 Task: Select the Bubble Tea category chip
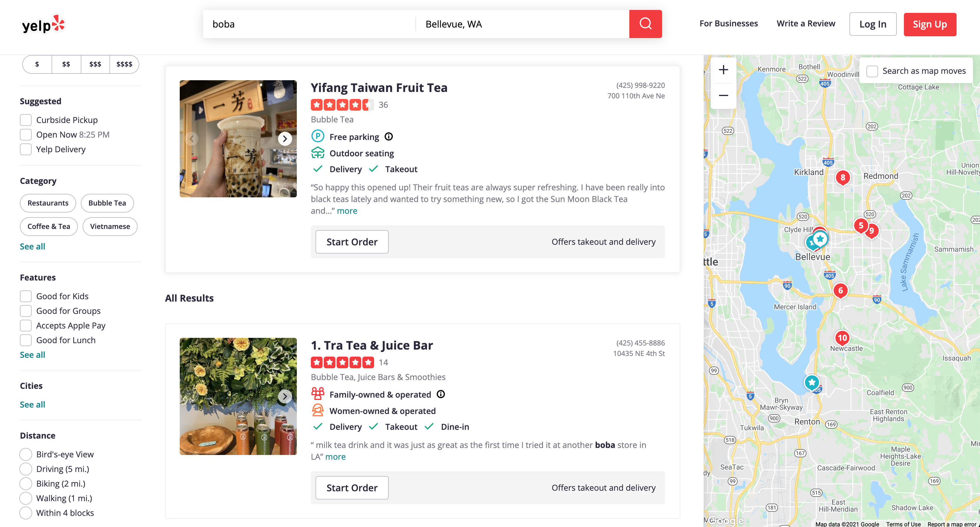pyautogui.click(x=107, y=203)
